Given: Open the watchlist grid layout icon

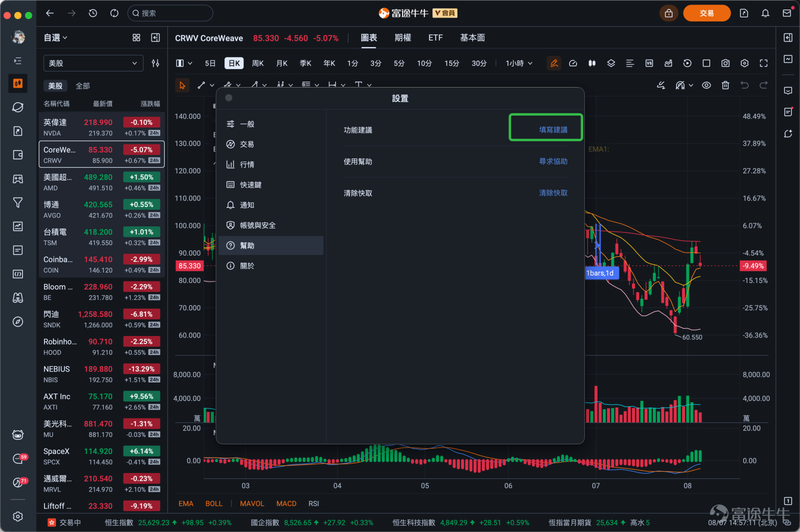Looking at the screenshot, I should pos(136,37).
